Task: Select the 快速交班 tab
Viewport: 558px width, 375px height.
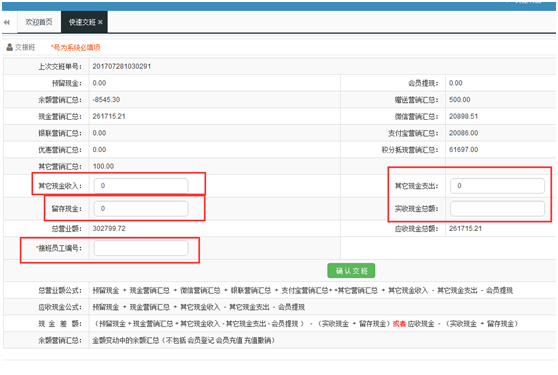Action: [x=84, y=22]
